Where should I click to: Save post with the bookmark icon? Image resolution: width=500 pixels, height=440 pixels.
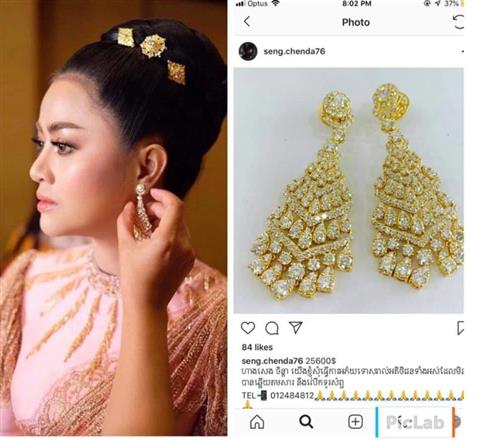tap(460, 328)
